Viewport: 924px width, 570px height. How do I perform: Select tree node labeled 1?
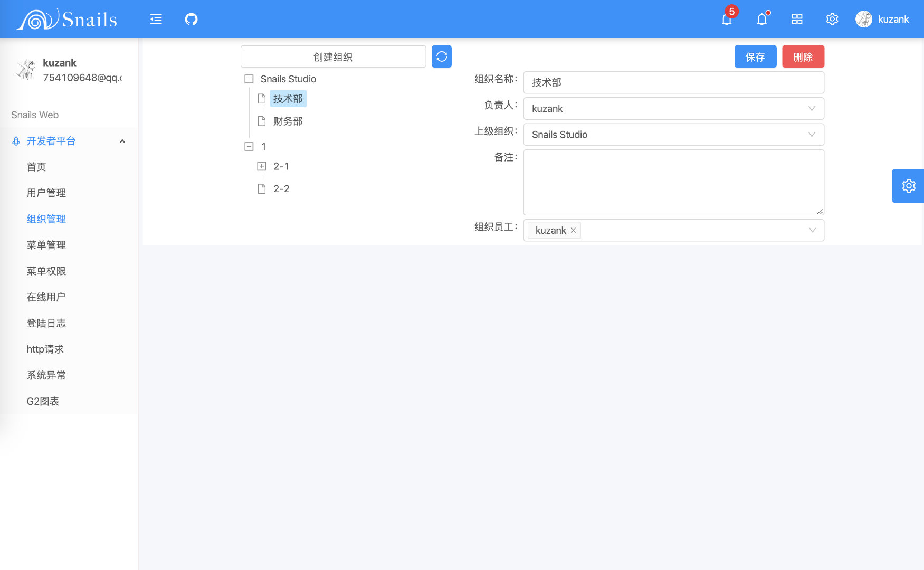pyautogui.click(x=263, y=147)
